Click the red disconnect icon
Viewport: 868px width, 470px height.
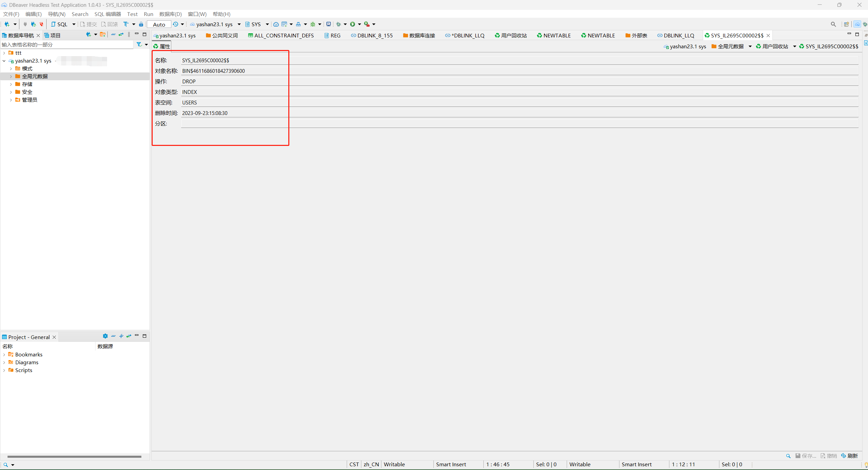[x=41, y=24]
